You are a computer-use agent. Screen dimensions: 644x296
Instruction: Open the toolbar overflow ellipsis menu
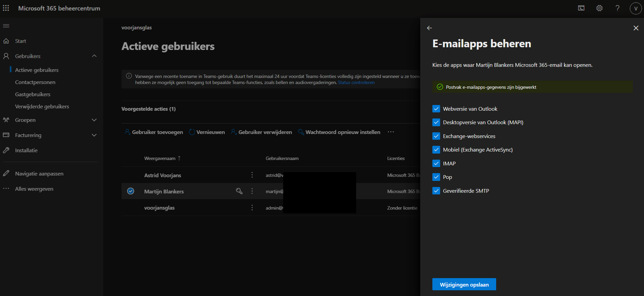(391, 132)
